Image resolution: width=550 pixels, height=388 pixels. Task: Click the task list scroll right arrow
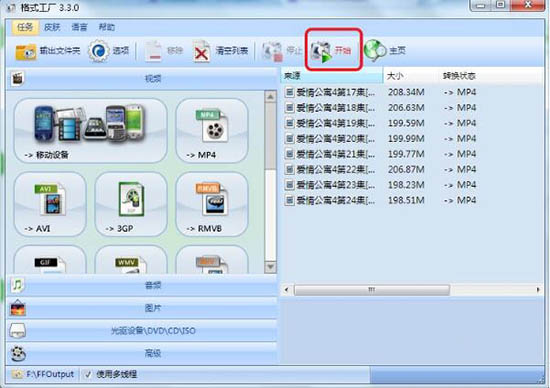pos(538,290)
